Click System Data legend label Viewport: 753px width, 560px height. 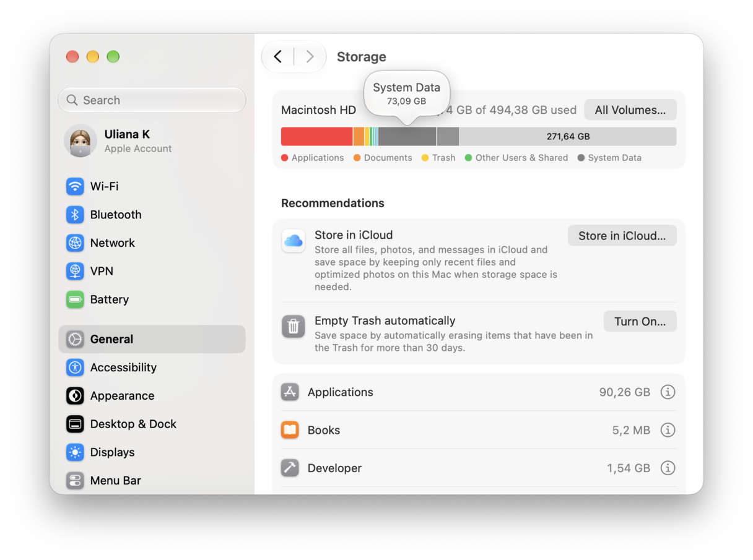[614, 158]
